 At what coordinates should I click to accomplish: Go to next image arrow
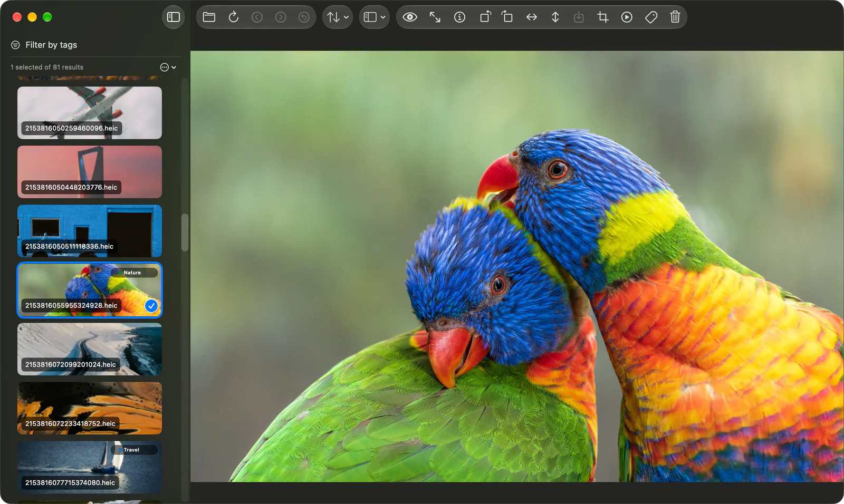tap(281, 17)
